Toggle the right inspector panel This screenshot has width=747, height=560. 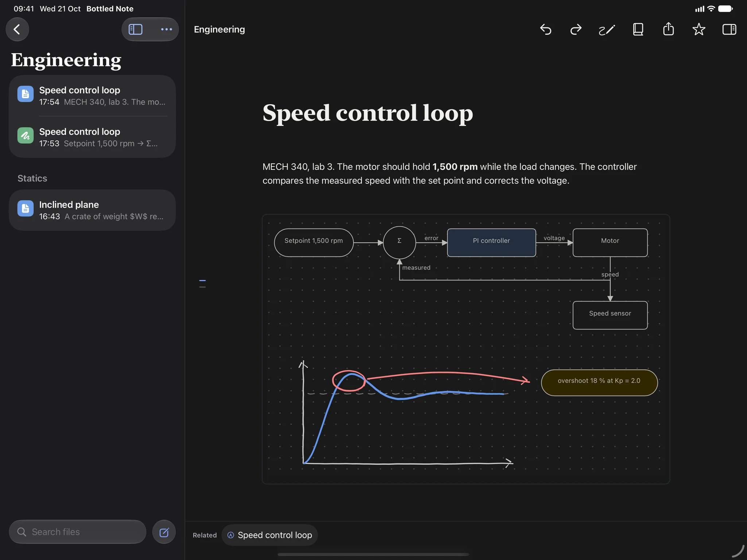pyautogui.click(x=729, y=29)
